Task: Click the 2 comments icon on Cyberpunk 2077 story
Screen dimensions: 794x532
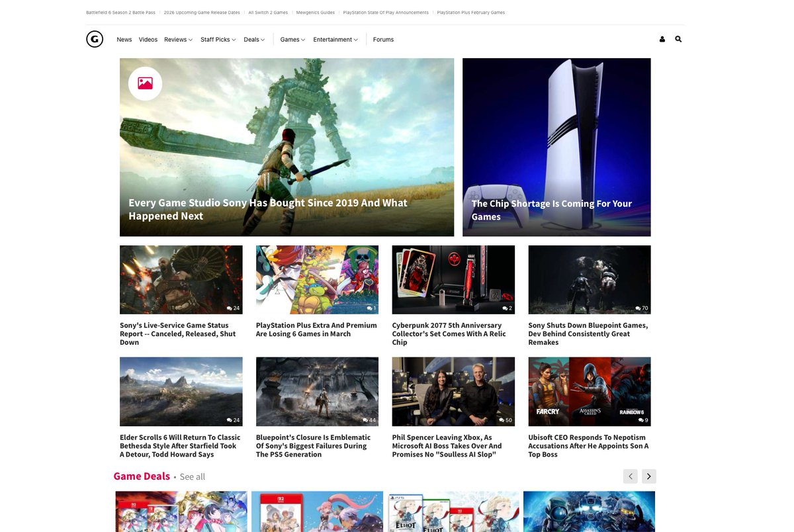Action: pos(507,308)
